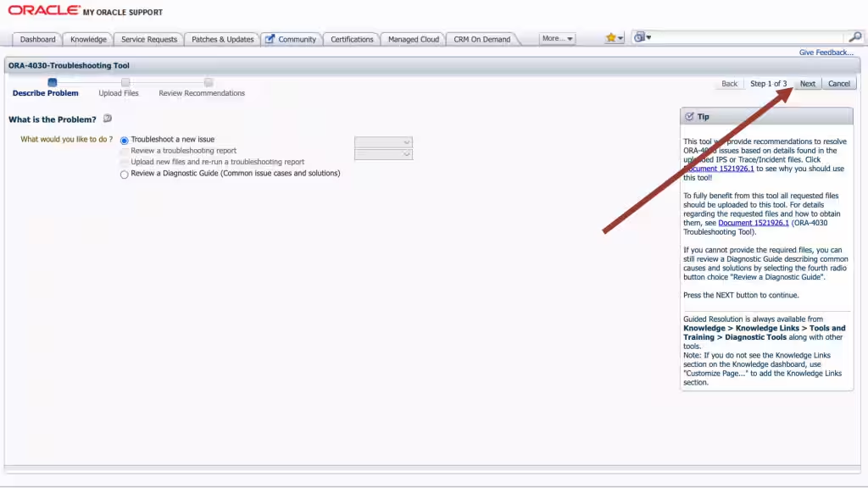The width and height of the screenshot is (868, 488).
Task: Select Review a troubleshooting report radio
Action: click(124, 151)
